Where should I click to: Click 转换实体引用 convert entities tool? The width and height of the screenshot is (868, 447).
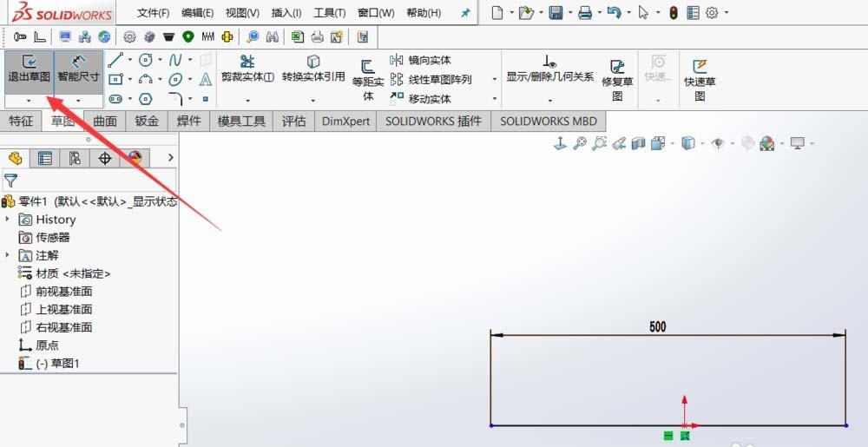[313, 69]
